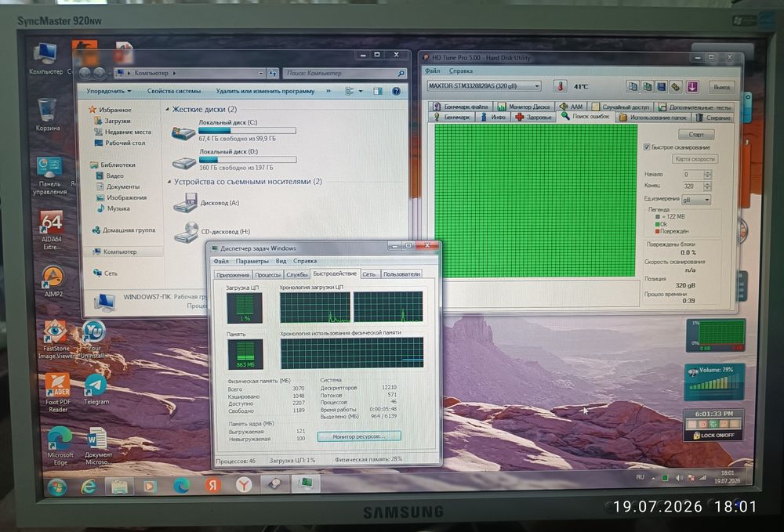Viewport: 784px width, 532px height.
Task: Click the Volume 79% gadget bar
Action: (716, 384)
